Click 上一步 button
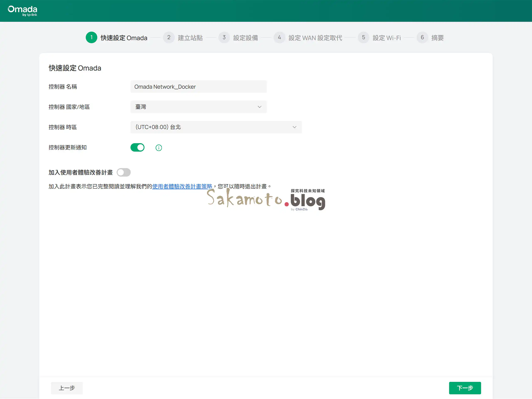The width and height of the screenshot is (532, 399). click(67, 388)
